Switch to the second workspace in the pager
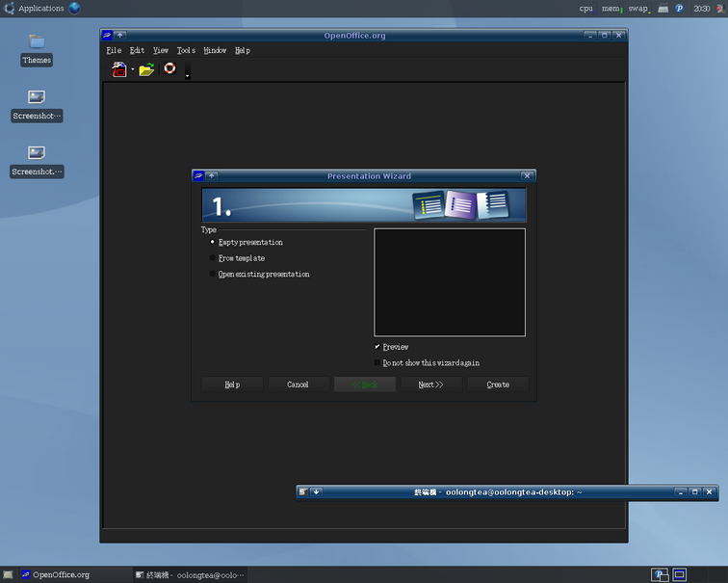The height and width of the screenshot is (583, 728). [x=679, y=574]
